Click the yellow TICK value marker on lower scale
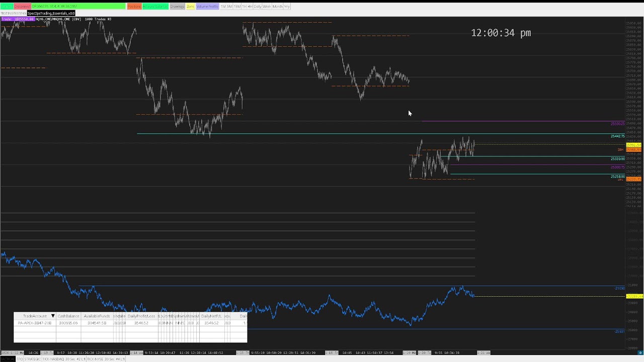Viewport: 644px width, 362px height. pos(634,296)
